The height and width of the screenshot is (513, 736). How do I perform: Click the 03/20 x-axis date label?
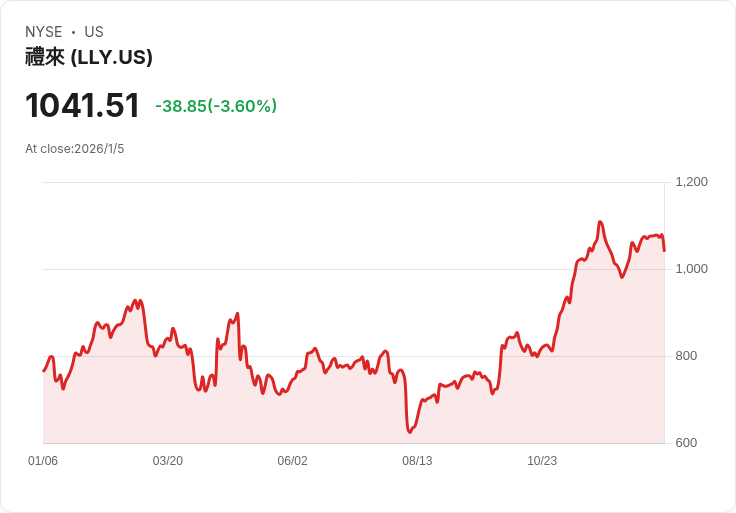tap(168, 460)
